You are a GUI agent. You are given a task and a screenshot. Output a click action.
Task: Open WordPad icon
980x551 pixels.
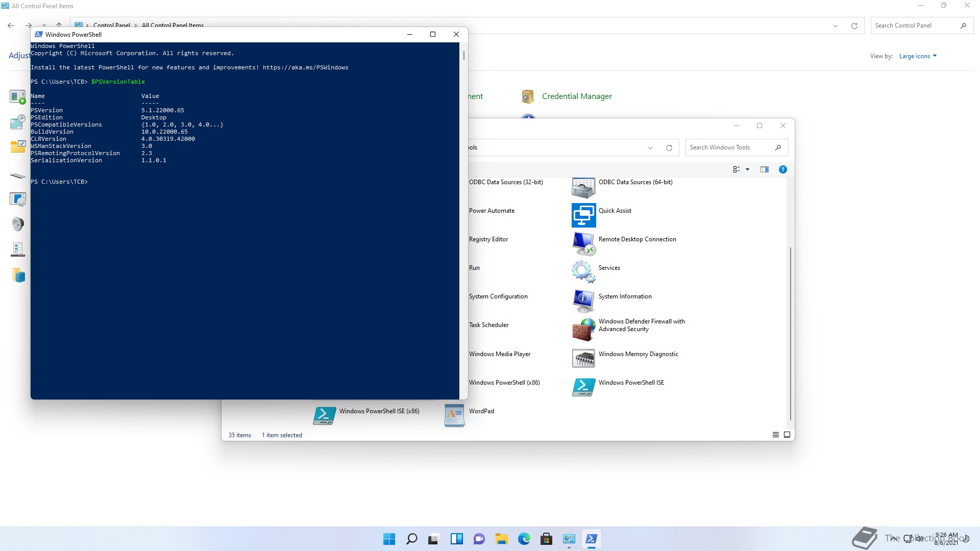454,415
